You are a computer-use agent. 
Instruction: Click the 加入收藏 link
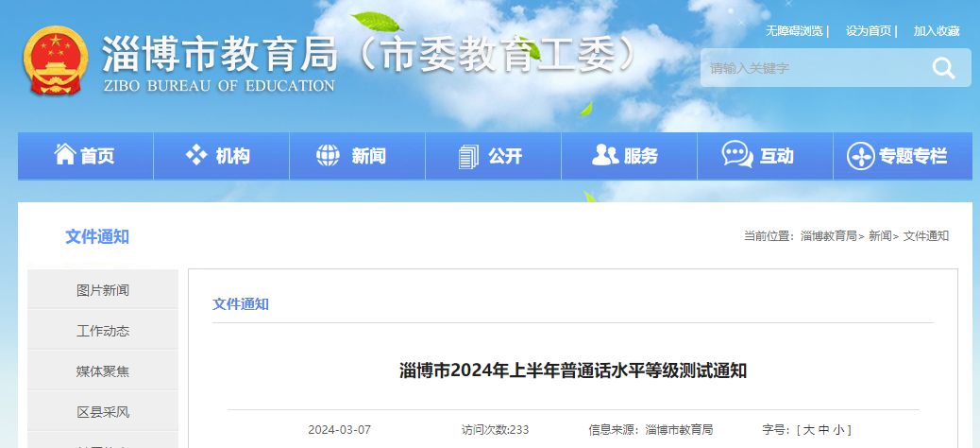(937, 31)
